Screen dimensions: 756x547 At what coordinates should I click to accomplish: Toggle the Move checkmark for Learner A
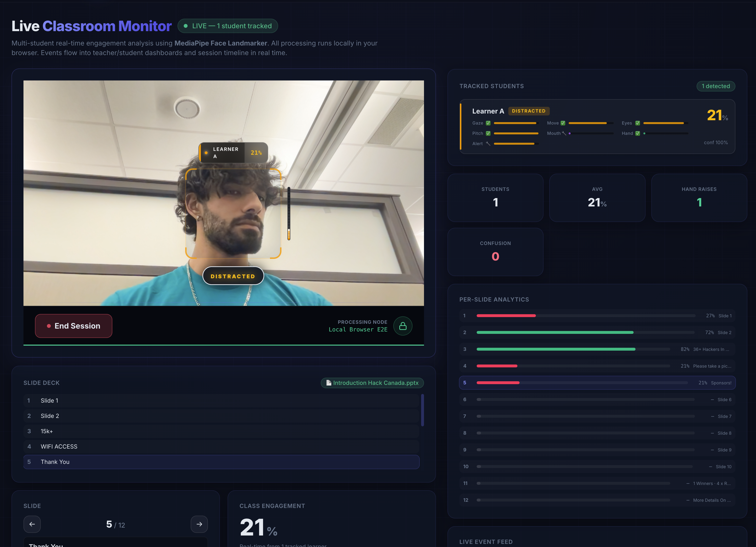point(563,123)
